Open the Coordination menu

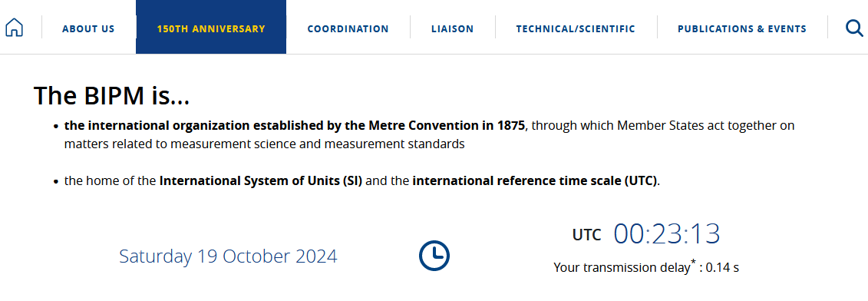348,29
